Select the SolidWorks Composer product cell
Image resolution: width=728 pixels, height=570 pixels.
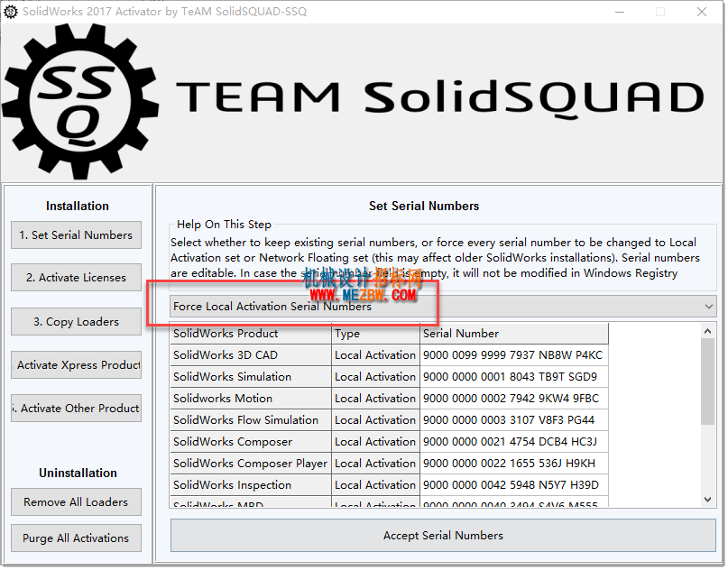tap(251, 442)
